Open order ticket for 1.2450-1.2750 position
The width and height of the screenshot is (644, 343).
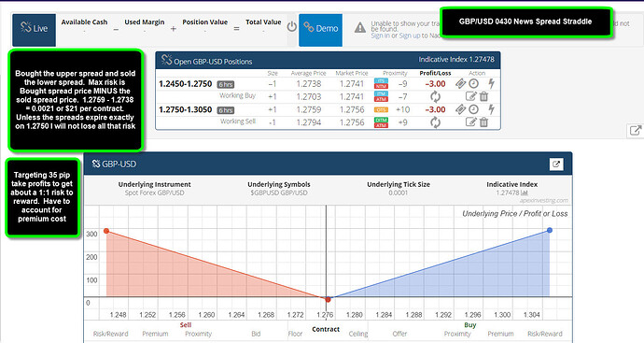click(x=460, y=83)
